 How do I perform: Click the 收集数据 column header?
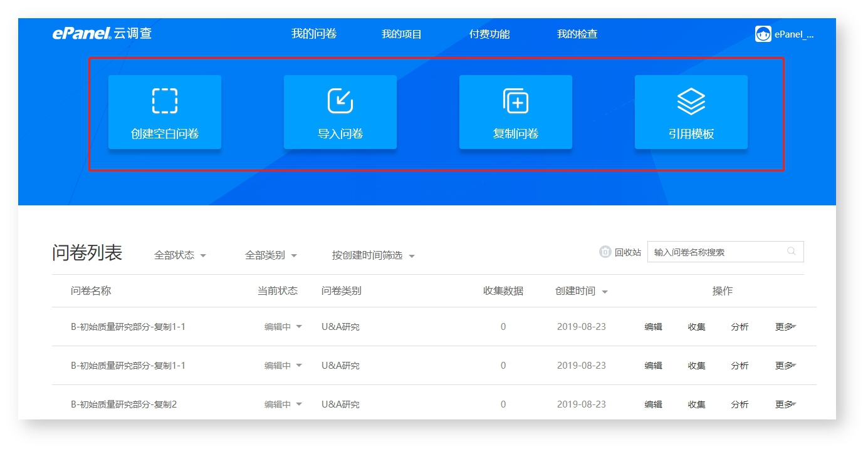(503, 291)
